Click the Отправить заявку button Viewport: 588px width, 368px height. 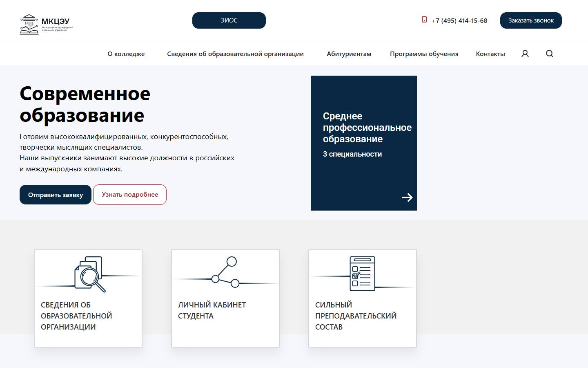(56, 195)
